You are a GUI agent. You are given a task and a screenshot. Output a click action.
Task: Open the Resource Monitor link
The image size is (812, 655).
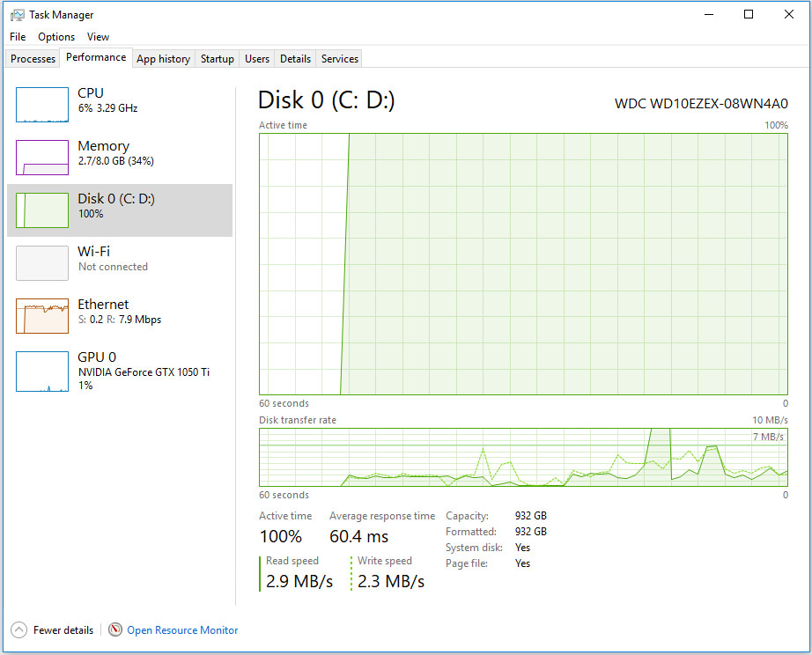pos(182,630)
